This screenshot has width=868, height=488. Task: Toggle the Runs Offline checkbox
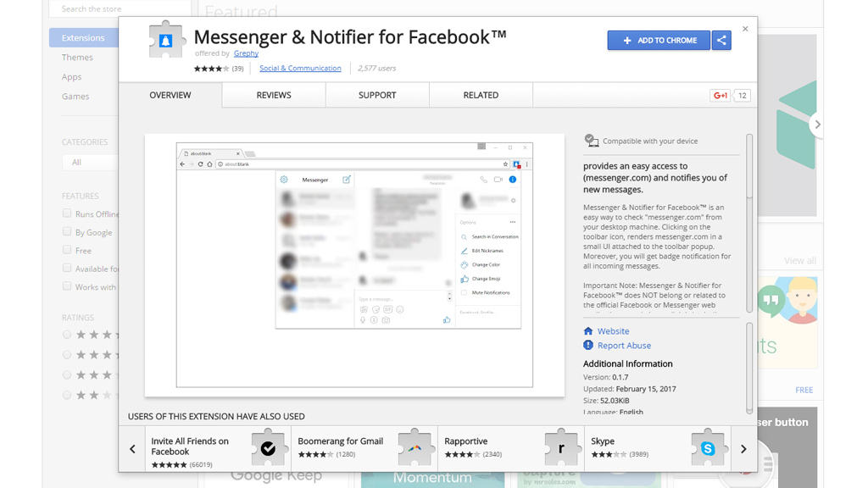[x=67, y=213]
